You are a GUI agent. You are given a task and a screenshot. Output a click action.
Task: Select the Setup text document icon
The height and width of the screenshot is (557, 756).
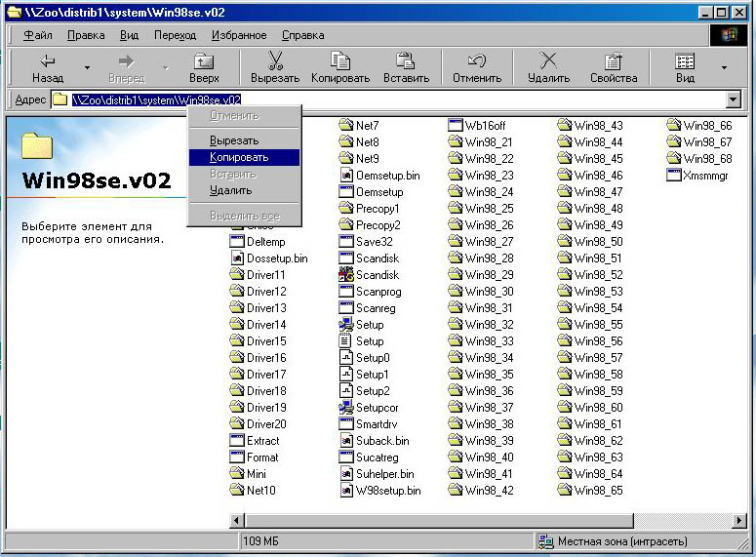click(345, 341)
